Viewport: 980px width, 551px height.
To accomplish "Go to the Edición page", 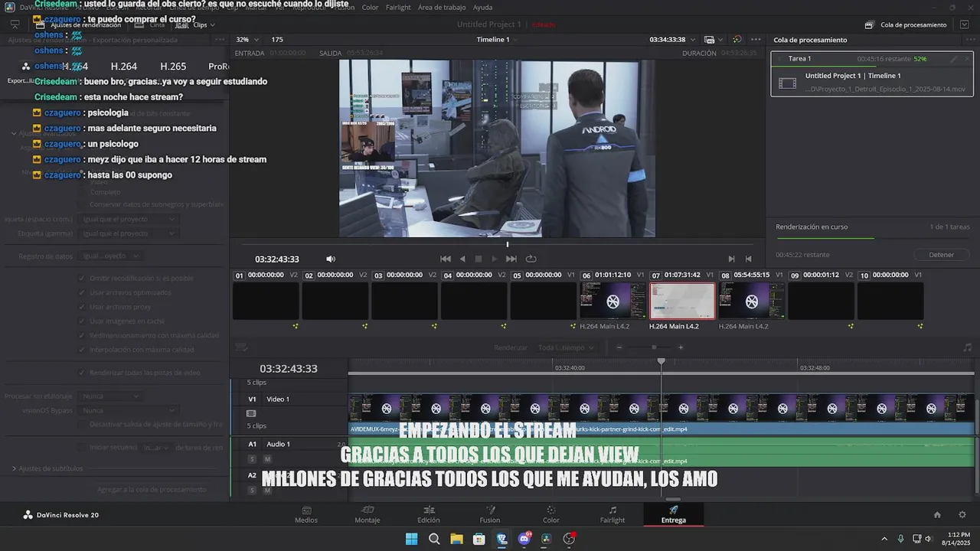I will pos(429,514).
